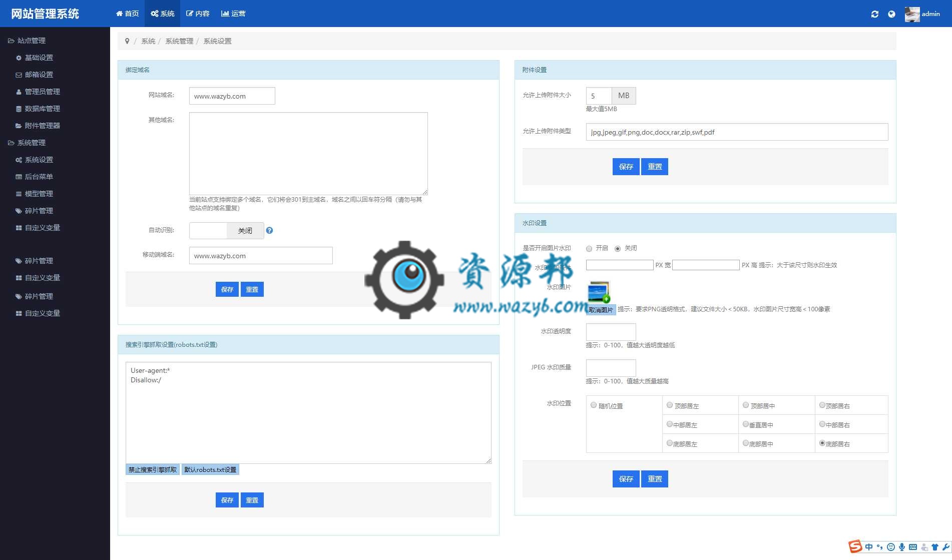This screenshot has width=952, height=560.
Task: Select 中部居右 watermark position
Action: coord(822,424)
